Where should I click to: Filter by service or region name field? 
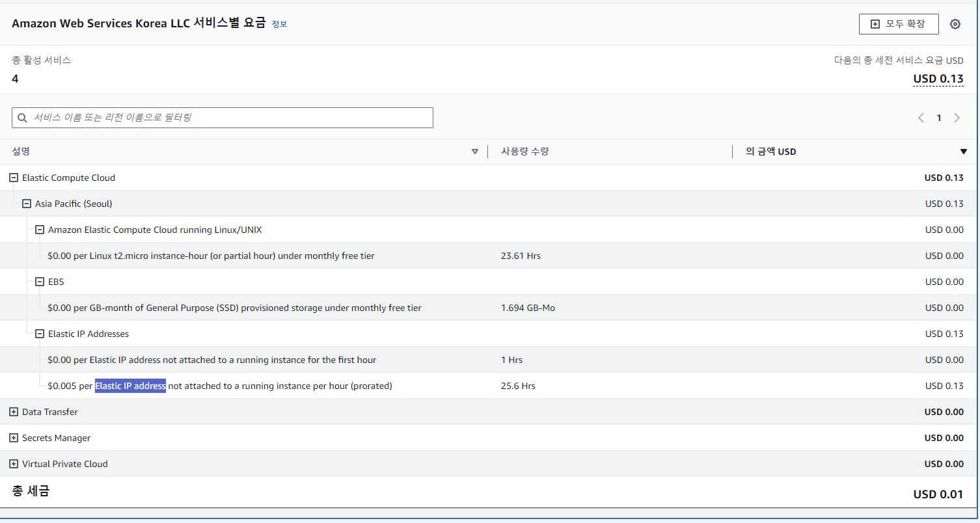[x=223, y=118]
